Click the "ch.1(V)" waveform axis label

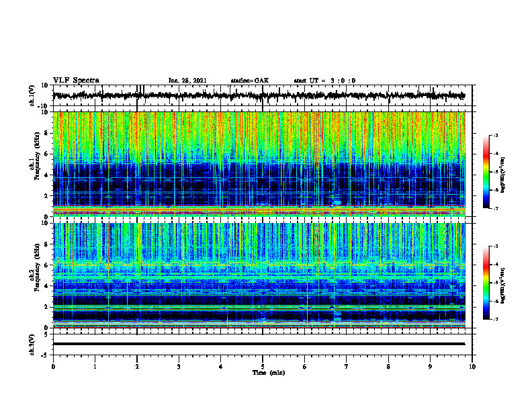[x=32, y=95]
